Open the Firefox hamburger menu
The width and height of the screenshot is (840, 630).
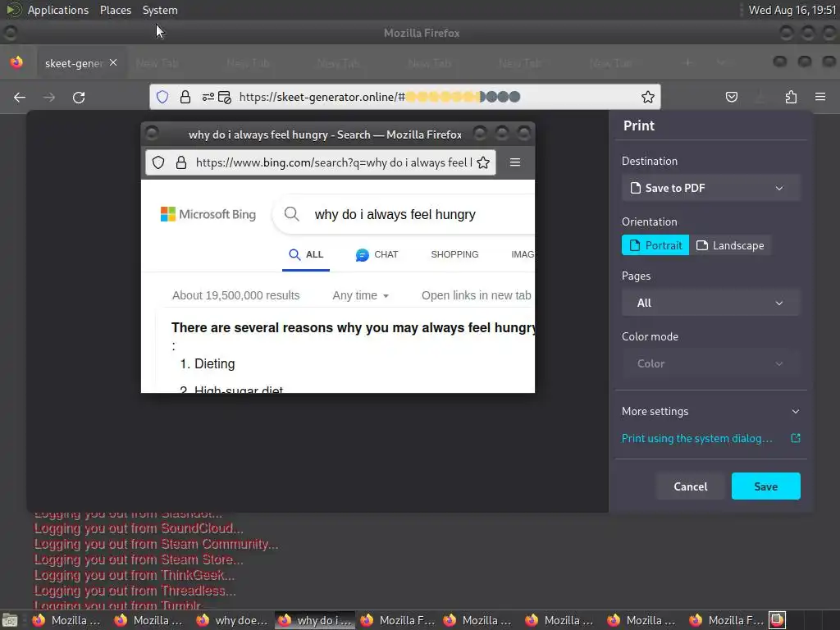[x=820, y=97]
